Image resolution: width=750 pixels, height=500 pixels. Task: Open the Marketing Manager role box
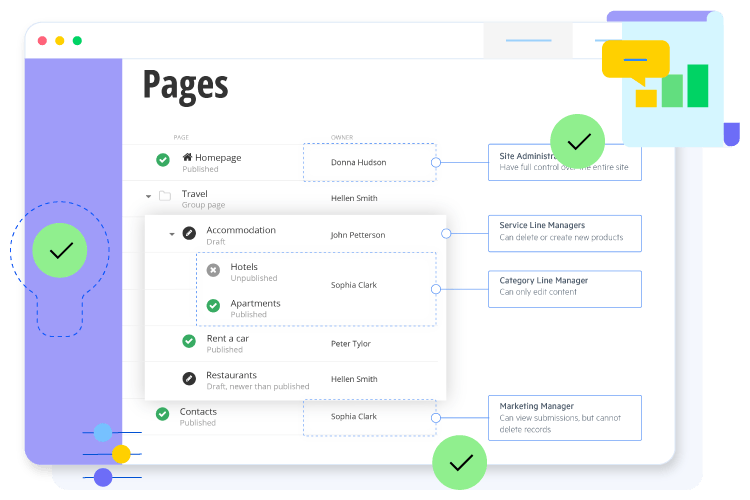pyautogui.click(x=564, y=417)
